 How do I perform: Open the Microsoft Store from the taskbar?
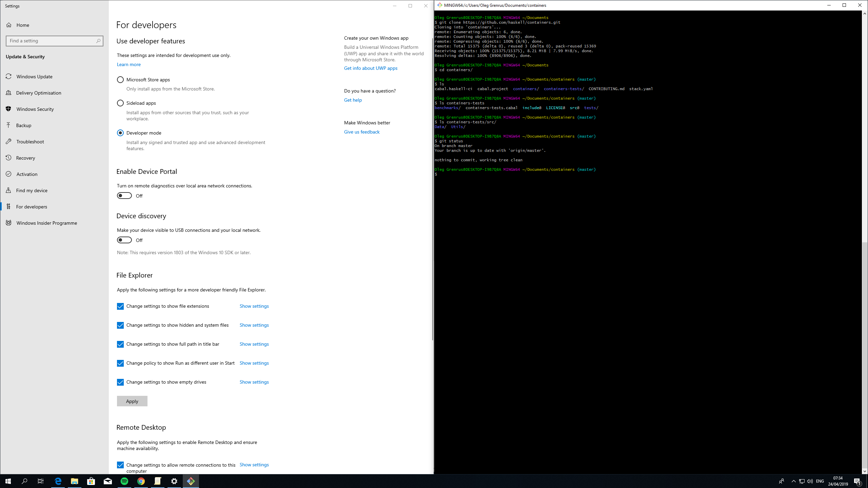(x=90, y=481)
